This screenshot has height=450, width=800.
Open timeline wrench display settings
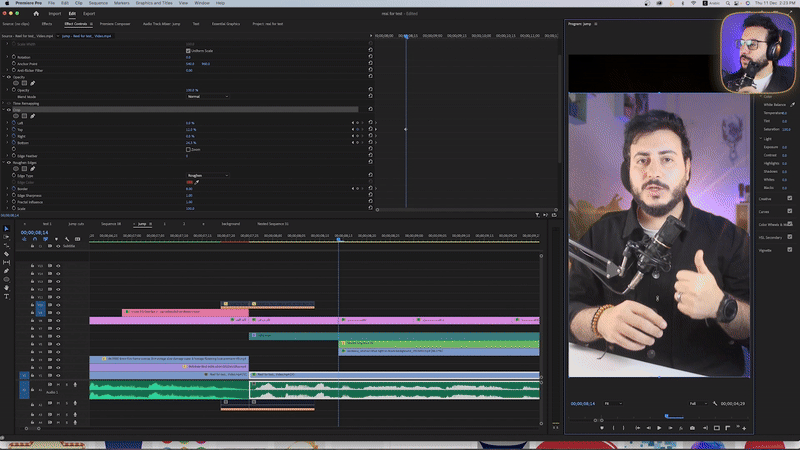[x=67, y=240]
